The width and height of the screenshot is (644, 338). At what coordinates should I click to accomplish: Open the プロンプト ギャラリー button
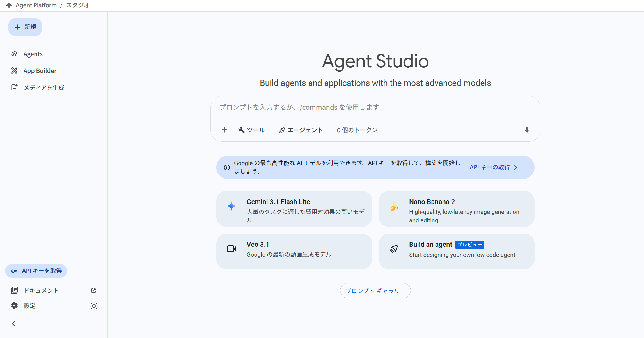click(375, 291)
